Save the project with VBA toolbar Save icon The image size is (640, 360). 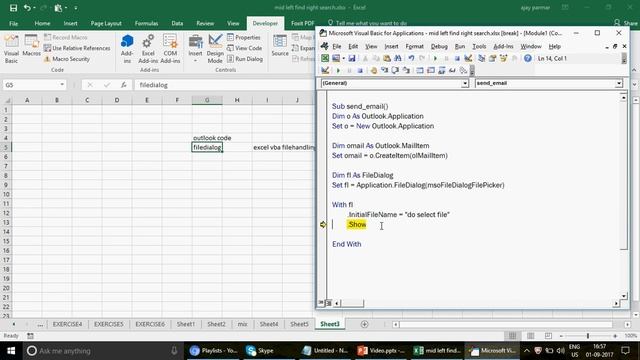click(351, 58)
